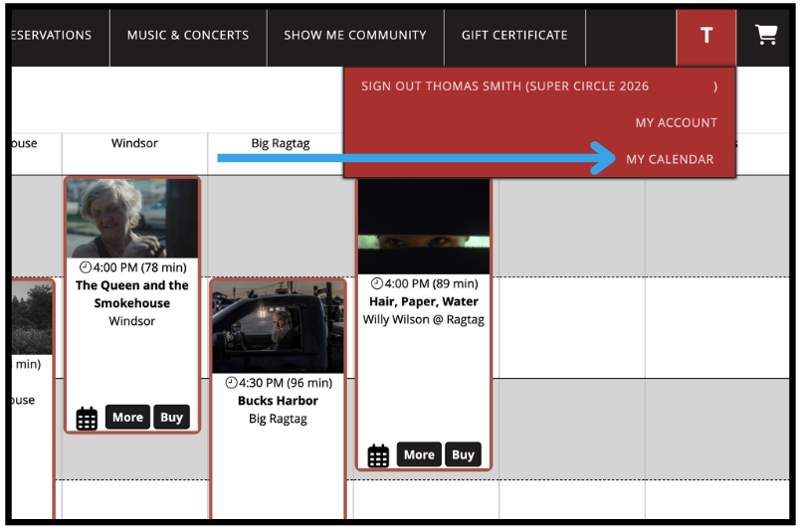801x532 pixels.
Task: Open the Bucks Harbor film thumbnail
Action: tap(279, 327)
